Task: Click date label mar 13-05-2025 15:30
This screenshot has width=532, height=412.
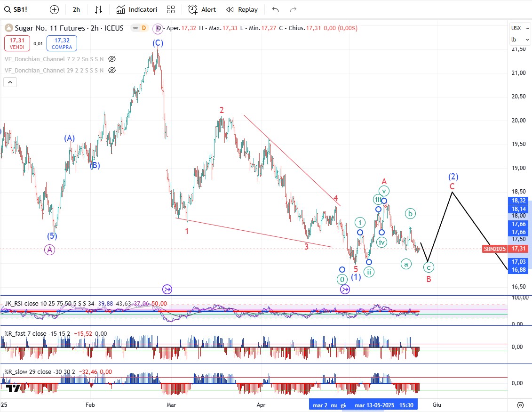Action: pyautogui.click(x=384, y=405)
